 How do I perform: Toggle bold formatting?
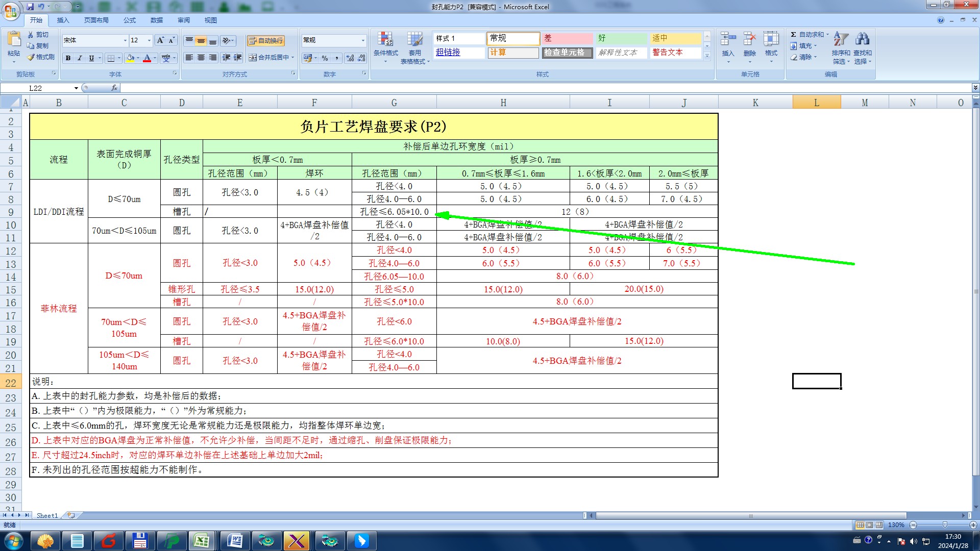[68, 58]
